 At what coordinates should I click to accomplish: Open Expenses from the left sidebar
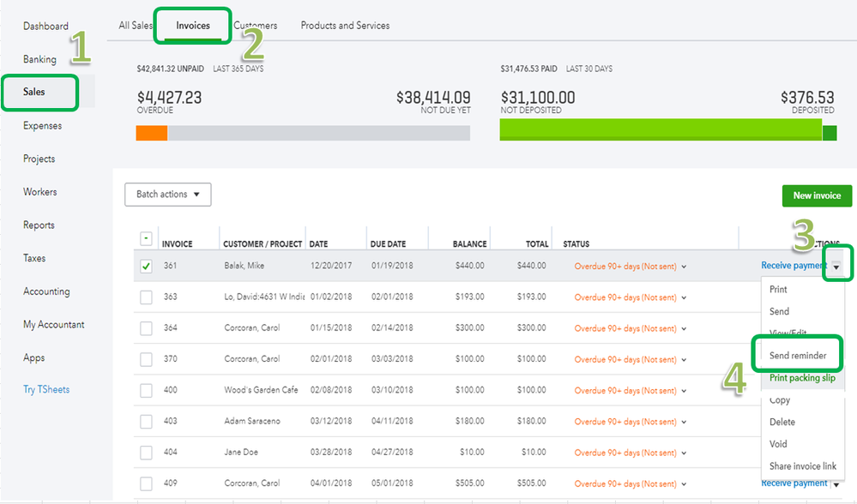(x=41, y=125)
